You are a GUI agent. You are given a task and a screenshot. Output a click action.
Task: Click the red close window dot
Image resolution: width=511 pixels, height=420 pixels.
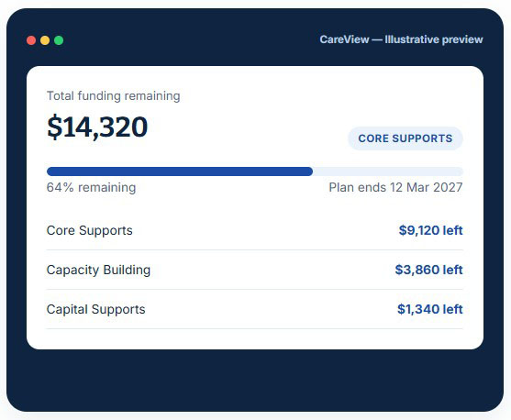(x=31, y=40)
